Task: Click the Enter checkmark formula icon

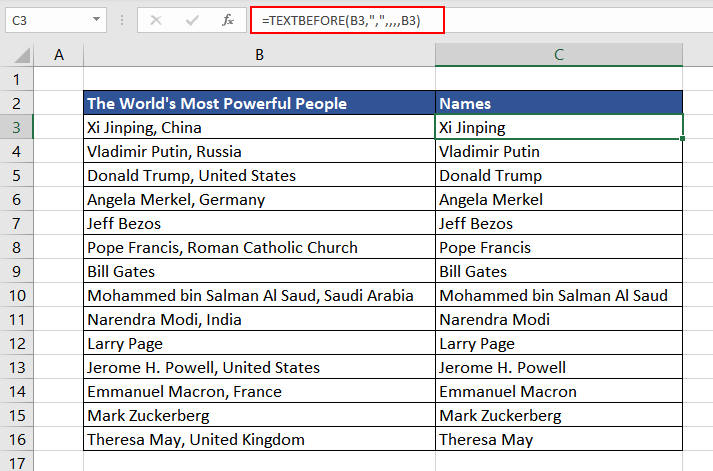Action: tap(192, 19)
